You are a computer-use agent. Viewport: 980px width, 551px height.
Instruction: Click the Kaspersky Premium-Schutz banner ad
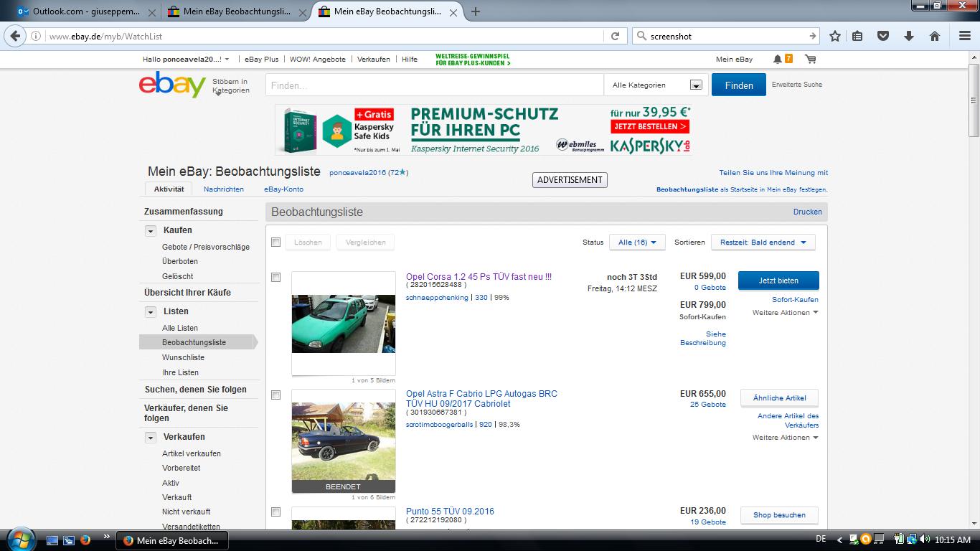pyautogui.click(x=484, y=130)
